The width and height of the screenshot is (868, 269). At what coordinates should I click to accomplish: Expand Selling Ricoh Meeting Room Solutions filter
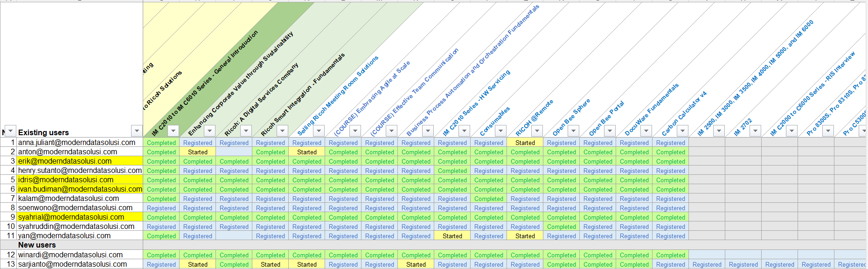coord(319,131)
